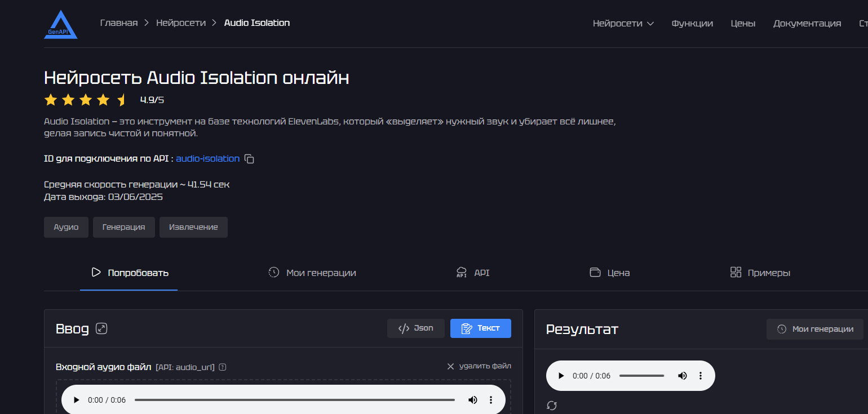Switch input mode to Текст
Viewport: 868px width, 414px height.
[481, 328]
